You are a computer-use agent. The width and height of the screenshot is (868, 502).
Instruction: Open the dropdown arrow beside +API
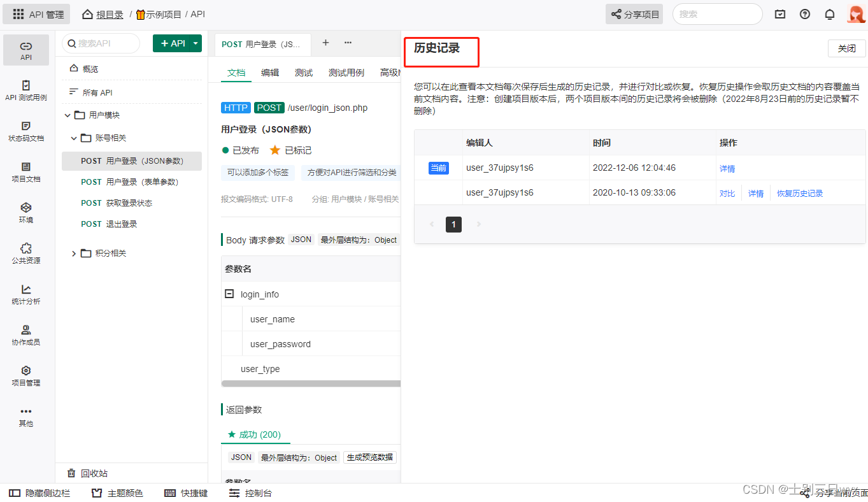[196, 43]
